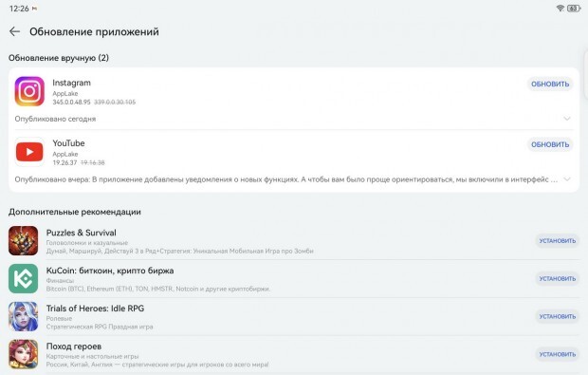Install Trials of Heroes: Idle RPG
The image size is (588, 375).
[558, 317]
